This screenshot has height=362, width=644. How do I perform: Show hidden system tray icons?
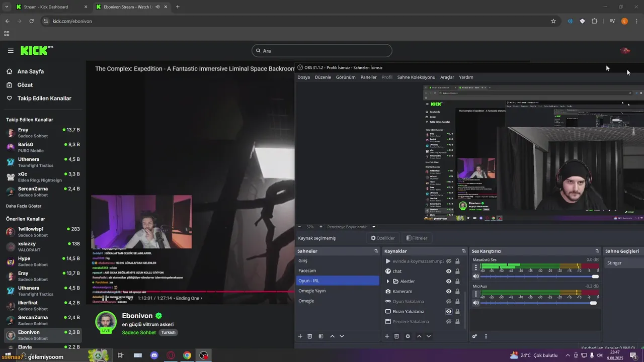pyautogui.click(x=568, y=355)
